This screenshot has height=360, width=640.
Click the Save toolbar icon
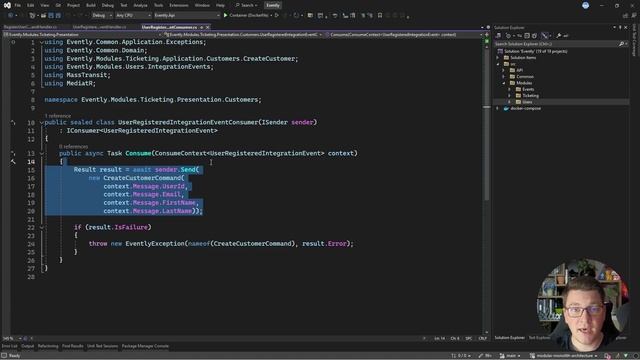(x=51, y=15)
